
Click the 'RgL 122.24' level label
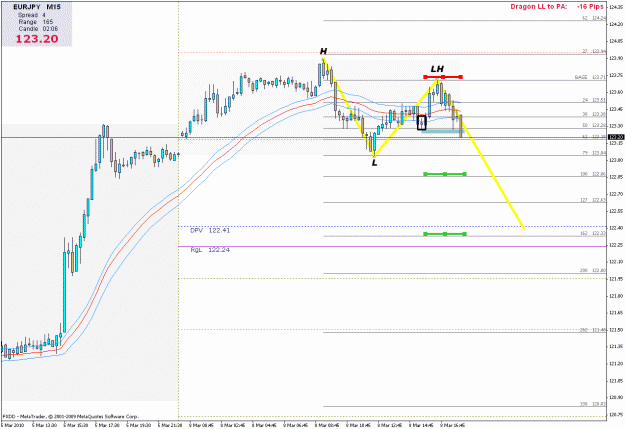[x=210, y=250]
